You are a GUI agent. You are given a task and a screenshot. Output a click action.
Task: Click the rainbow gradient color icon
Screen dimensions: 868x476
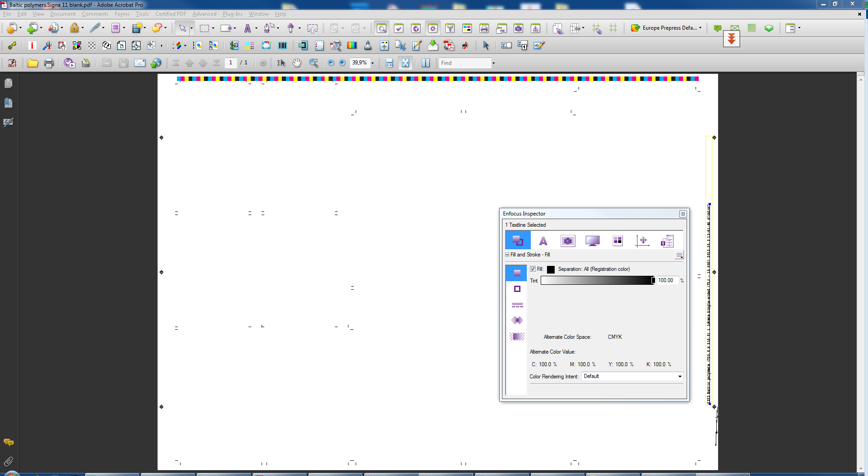coord(352,45)
